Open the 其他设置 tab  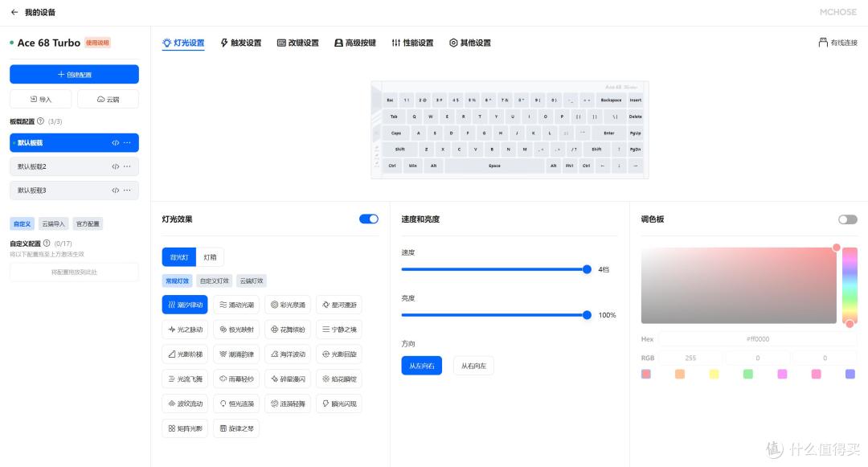point(470,43)
